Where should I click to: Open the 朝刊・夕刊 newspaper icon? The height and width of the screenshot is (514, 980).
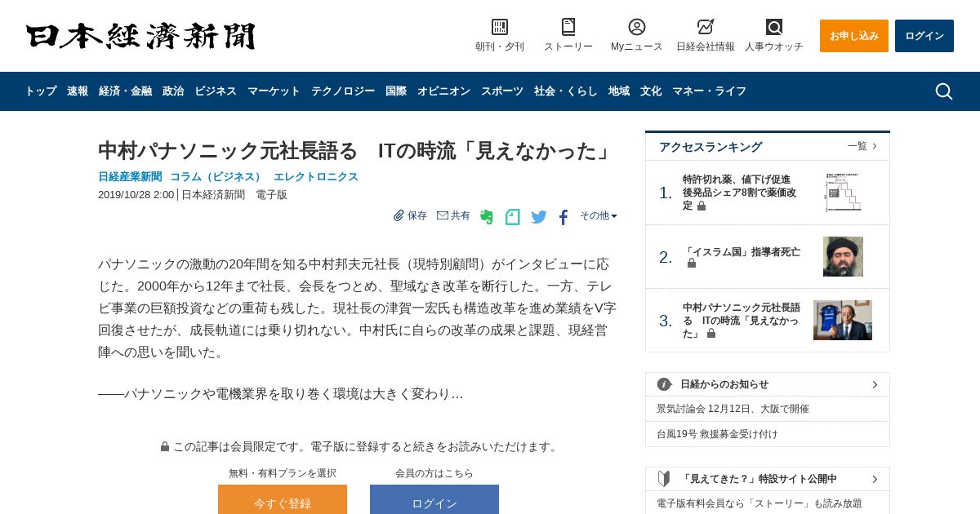(x=500, y=27)
